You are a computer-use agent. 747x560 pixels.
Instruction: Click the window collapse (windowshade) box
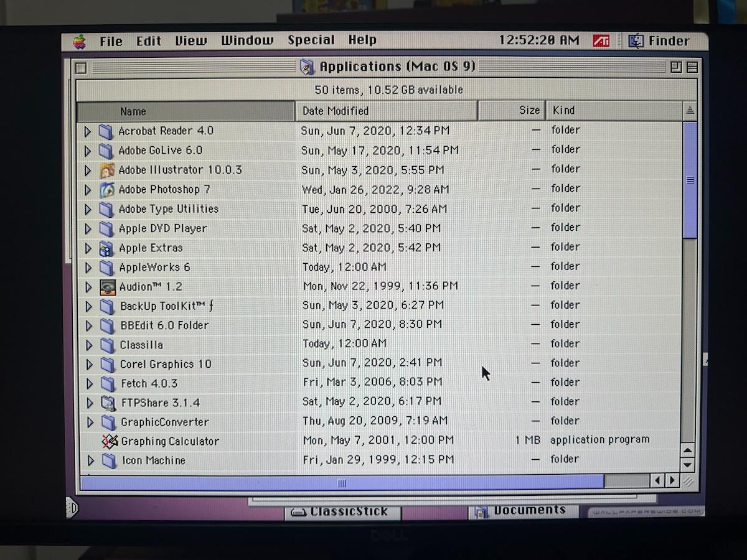click(x=692, y=67)
